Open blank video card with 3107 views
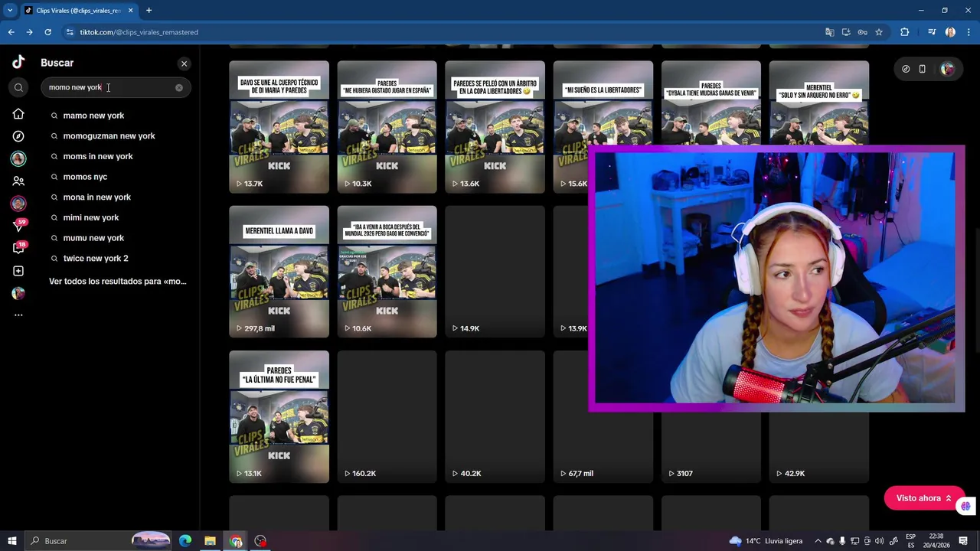The image size is (980, 551). click(711, 448)
